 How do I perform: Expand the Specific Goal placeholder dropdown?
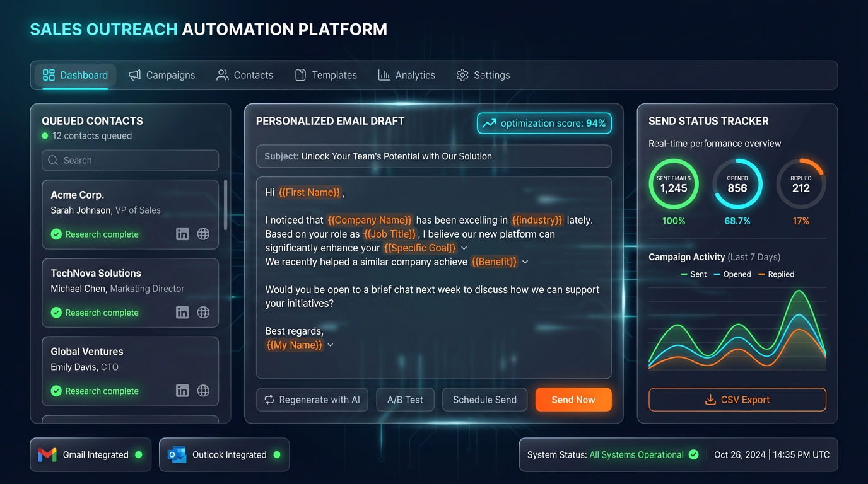464,248
